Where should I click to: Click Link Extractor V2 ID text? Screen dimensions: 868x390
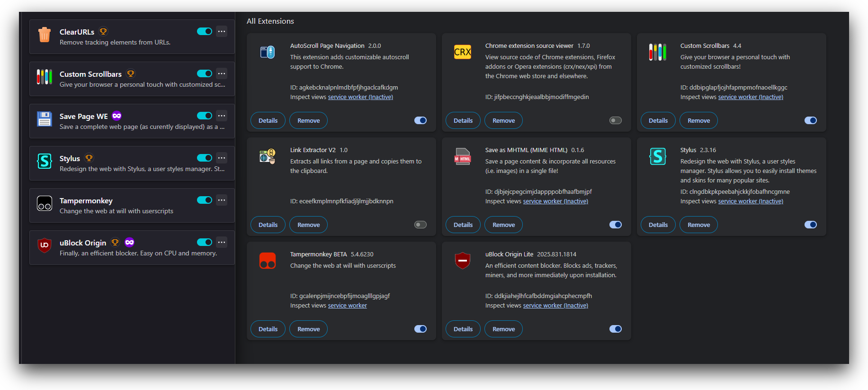[x=342, y=201]
